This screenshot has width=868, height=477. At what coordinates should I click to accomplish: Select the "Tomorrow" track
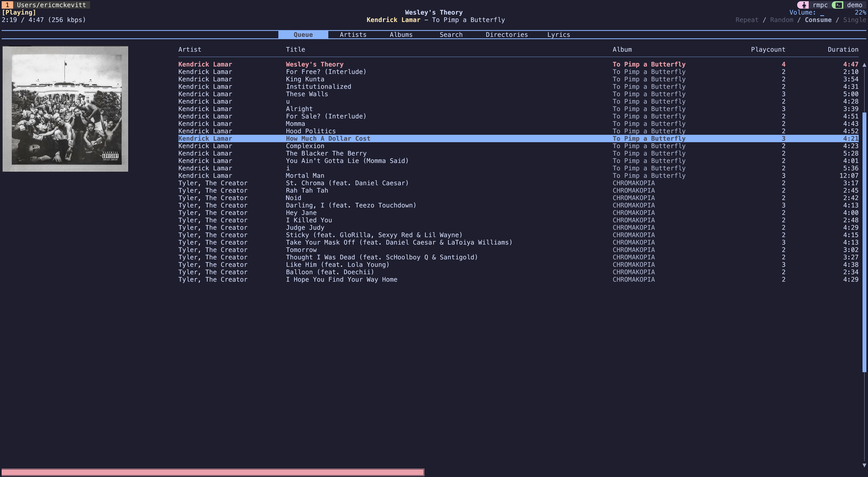[x=518, y=250]
